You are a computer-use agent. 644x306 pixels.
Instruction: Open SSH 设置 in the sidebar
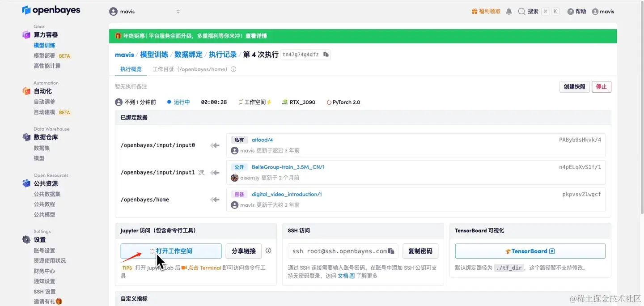[x=45, y=291]
